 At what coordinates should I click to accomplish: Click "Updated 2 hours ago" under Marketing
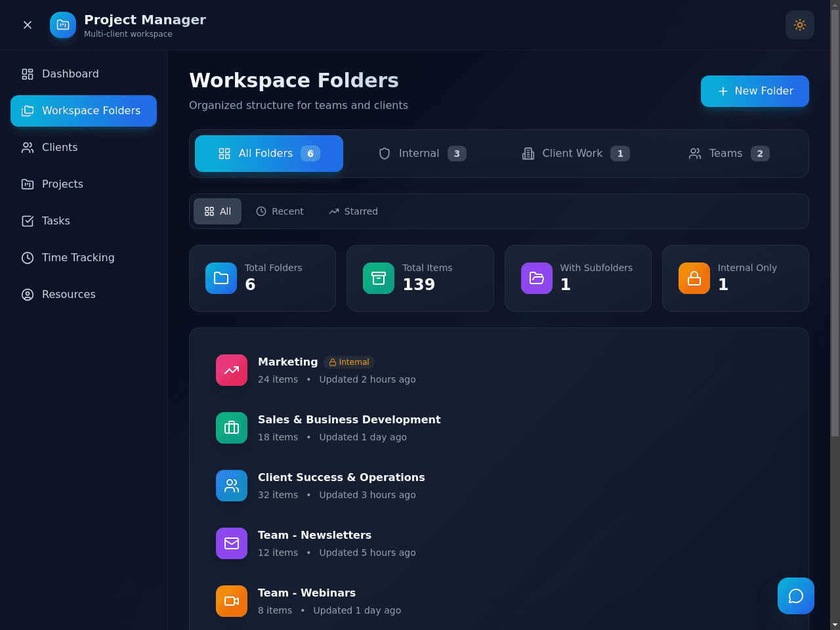click(367, 379)
